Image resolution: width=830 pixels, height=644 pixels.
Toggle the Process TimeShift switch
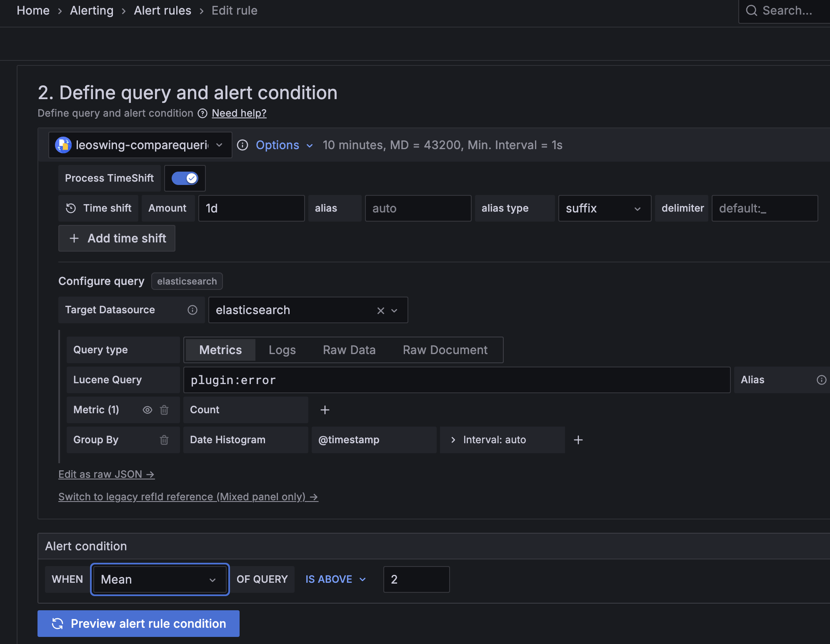[185, 178]
